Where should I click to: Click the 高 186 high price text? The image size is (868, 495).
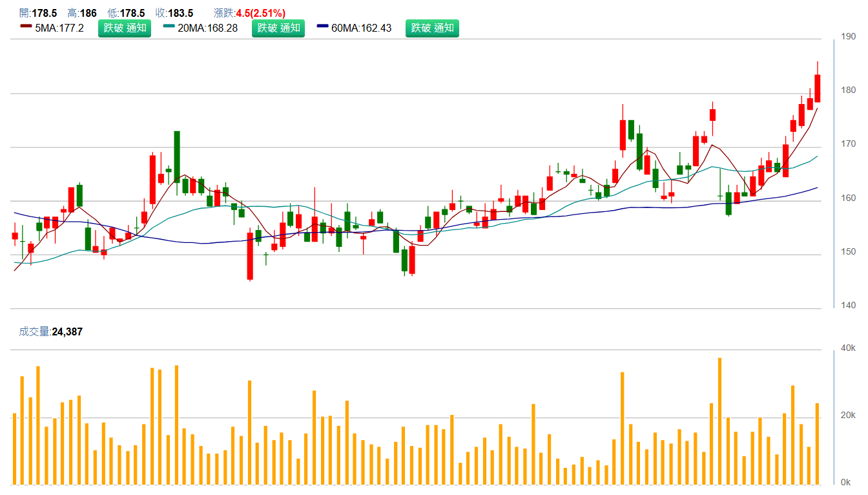pos(82,13)
